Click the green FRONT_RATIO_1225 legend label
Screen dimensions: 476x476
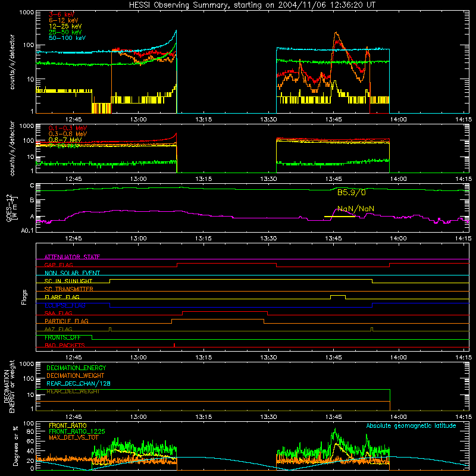point(77,431)
